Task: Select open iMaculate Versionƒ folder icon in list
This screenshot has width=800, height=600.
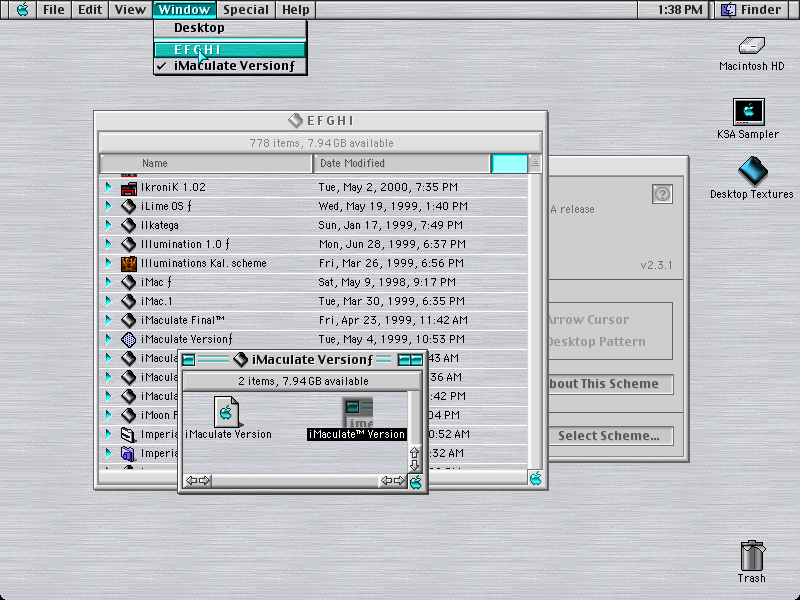Action: [129, 339]
